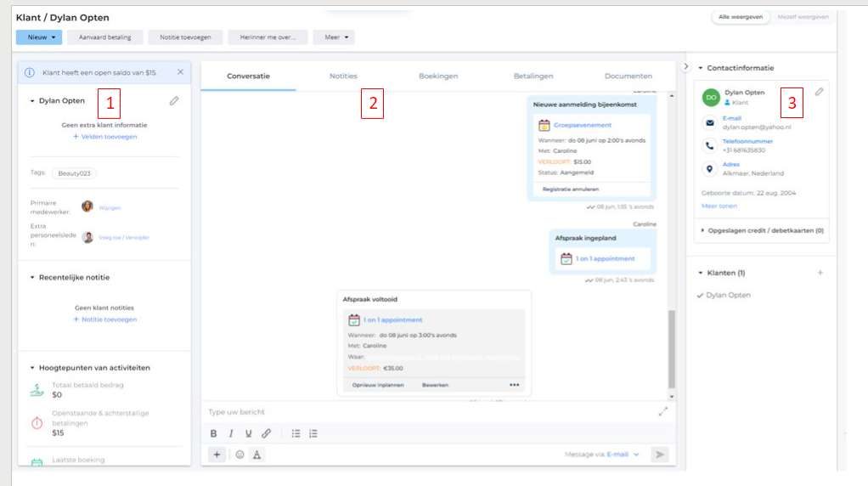This screenshot has height=486, width=868.
Task: Open more options on Afspraak voltooid card
Action: 515,385
